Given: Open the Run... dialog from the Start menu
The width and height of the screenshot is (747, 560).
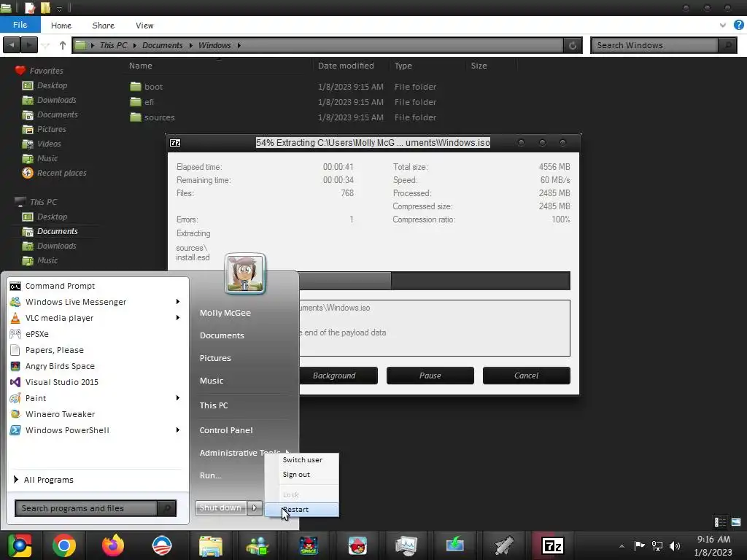Looking at the screenshot, I should coord(210,475).
